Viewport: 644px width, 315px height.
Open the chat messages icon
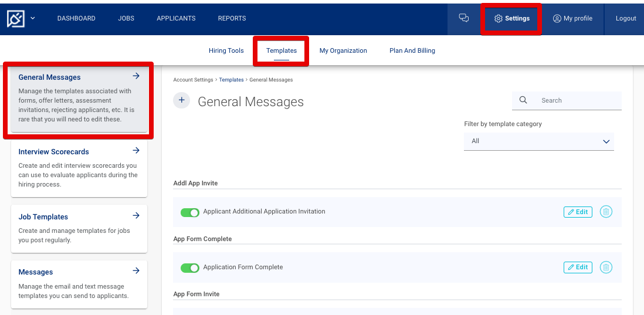pos(463,18)
